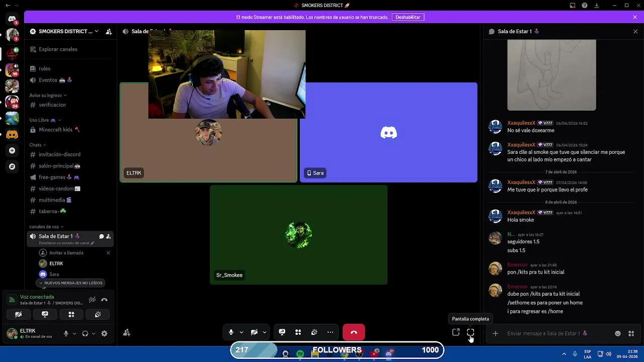Share your screen from the call toolbar
Screen dimensions: 644x362
tap(282, 332)
